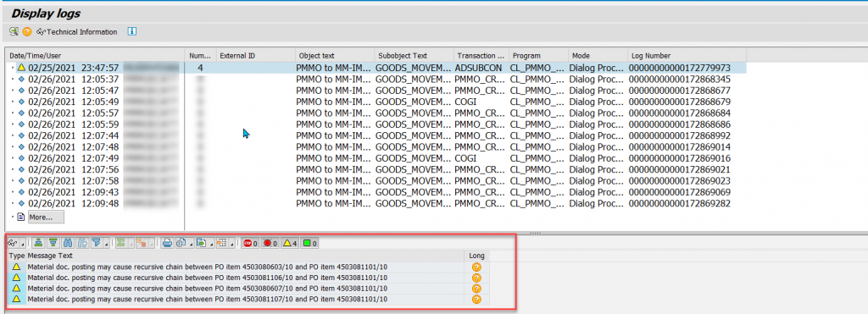Click the More... button under the log list
The height and width of the screenshot is (314, 868).
pyautogui.click(x=46, y=218)
